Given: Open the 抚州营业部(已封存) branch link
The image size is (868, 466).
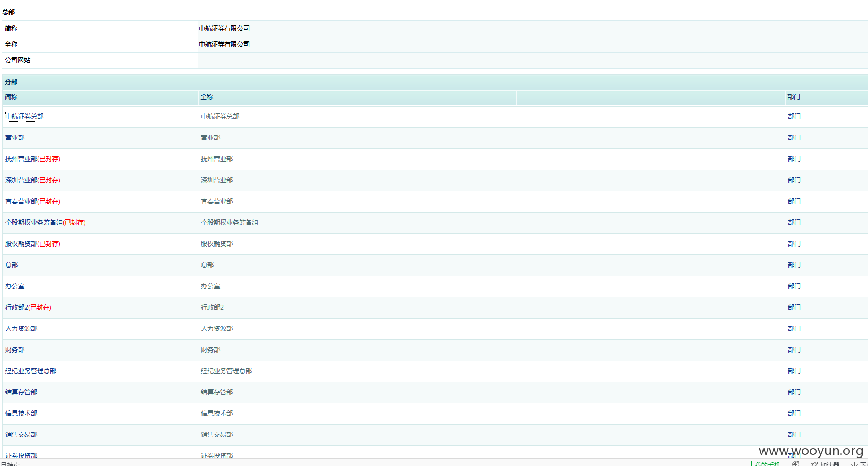Looking at the screenshot, I should coord(33,159).
